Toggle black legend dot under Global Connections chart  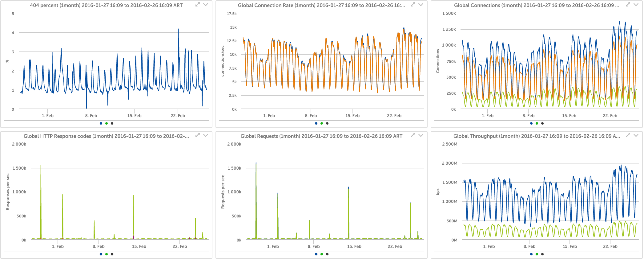pyautogui.click(x=542, y=123)
